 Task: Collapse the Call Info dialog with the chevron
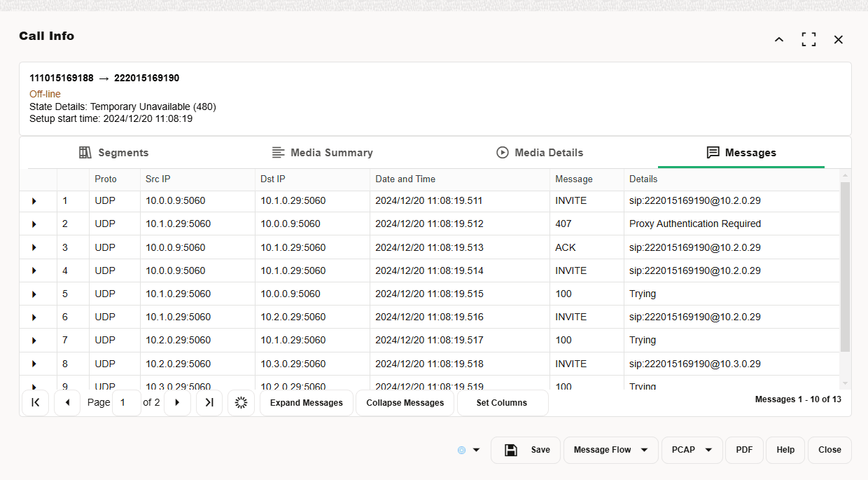click(x=778, y=39)
